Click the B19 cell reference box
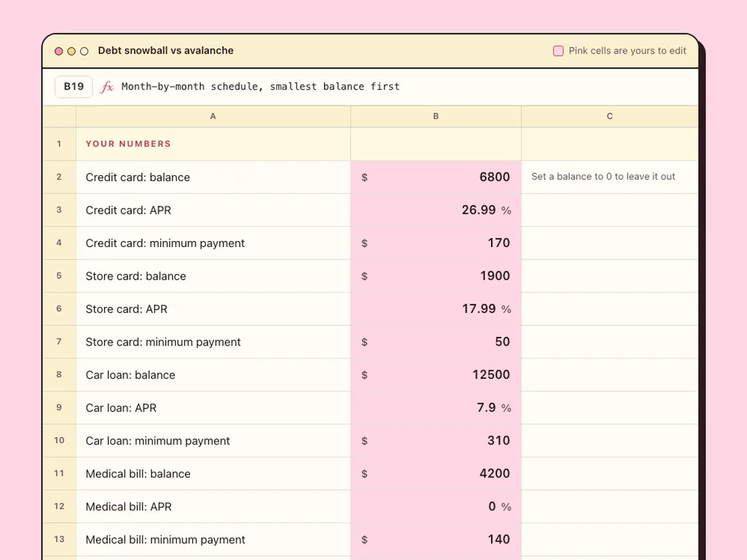747x560 pixels. coord(74,87)
